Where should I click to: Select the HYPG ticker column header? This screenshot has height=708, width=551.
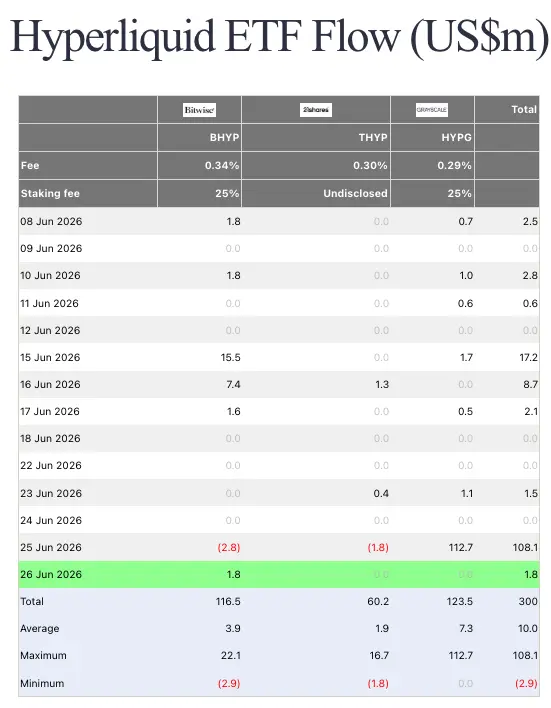[x=456, y=137]
